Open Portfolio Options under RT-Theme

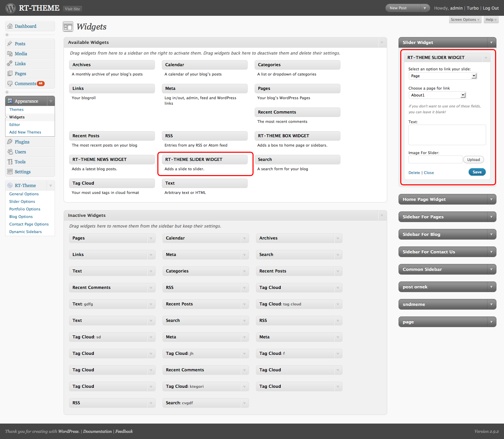pos(25,209)
